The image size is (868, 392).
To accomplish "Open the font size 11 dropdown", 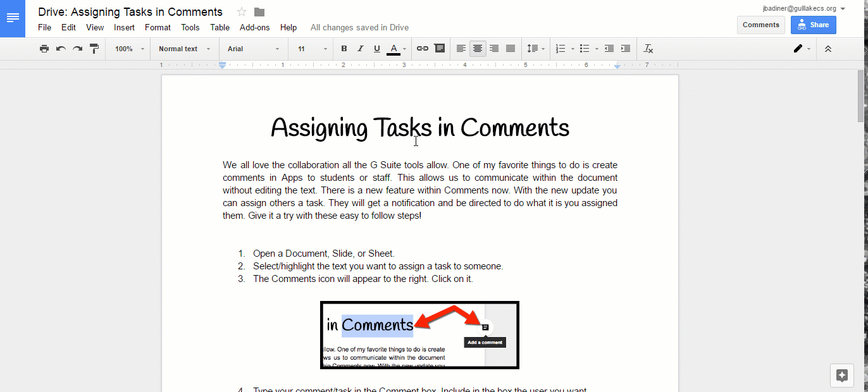I will pos(313,49).
